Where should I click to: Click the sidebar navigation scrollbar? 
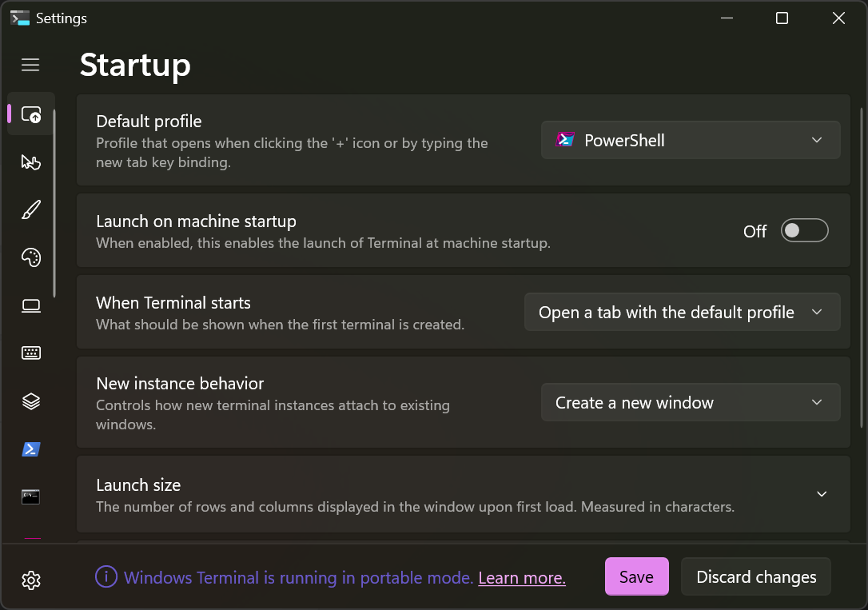[x=54, y=204]
